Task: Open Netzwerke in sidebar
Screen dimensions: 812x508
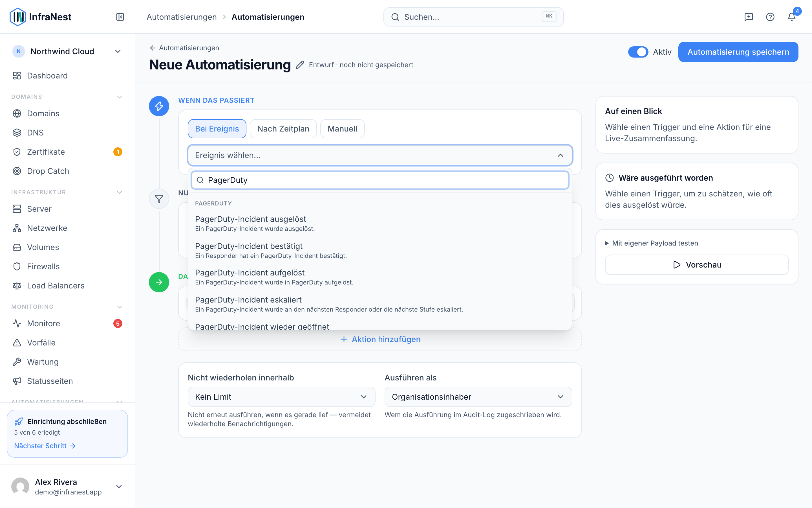Action: (67, 228)
